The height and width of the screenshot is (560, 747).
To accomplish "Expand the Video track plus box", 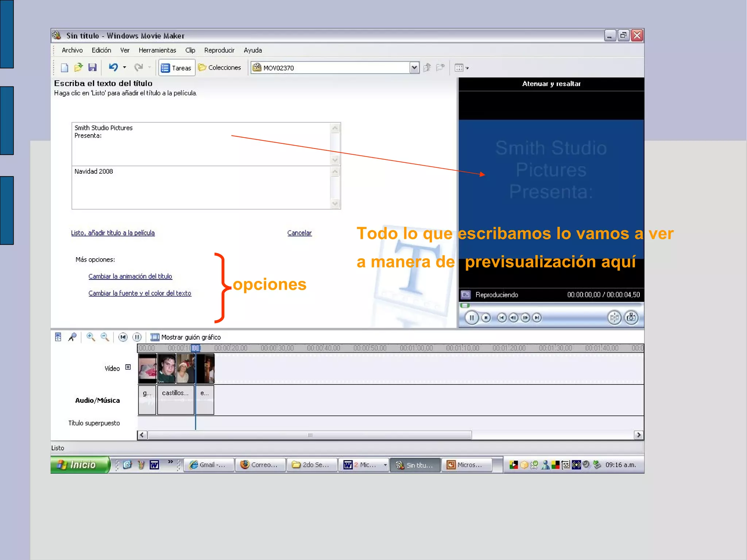I will coord(128,367).
